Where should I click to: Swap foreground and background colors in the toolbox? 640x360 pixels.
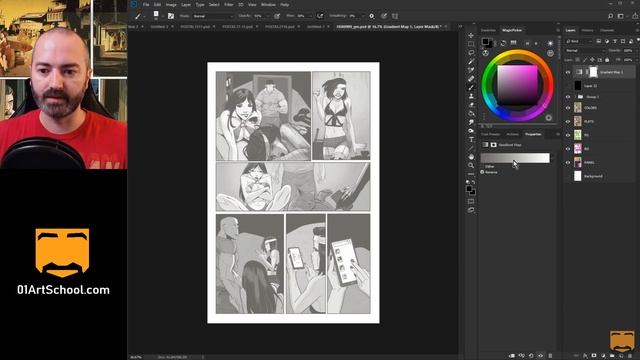tap(473, 182)
